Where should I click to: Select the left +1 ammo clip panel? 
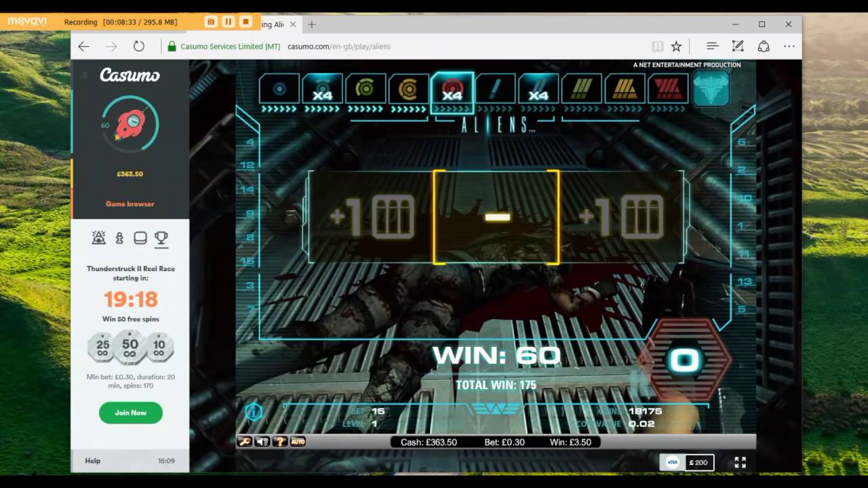pyautogui.click(x=372, y=217)
